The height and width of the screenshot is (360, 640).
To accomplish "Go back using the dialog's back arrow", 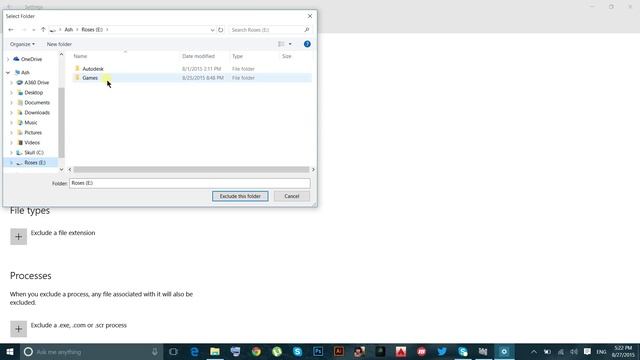I will point(11,30).
